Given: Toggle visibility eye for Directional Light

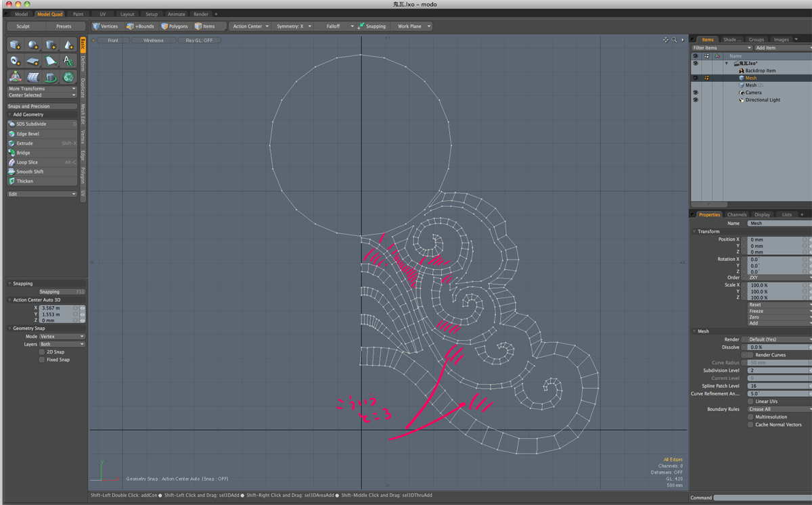Looking at the screenshot, I should tap(695, 100).
